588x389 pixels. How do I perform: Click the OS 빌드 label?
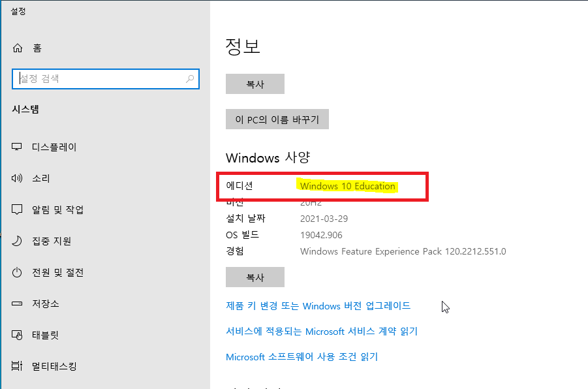(x=242, y=235)
